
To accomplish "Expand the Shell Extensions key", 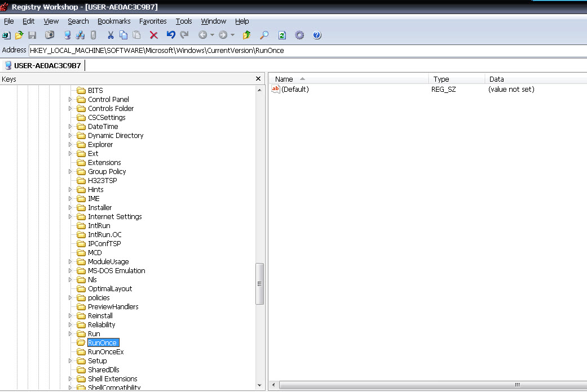I will point(70,379).
